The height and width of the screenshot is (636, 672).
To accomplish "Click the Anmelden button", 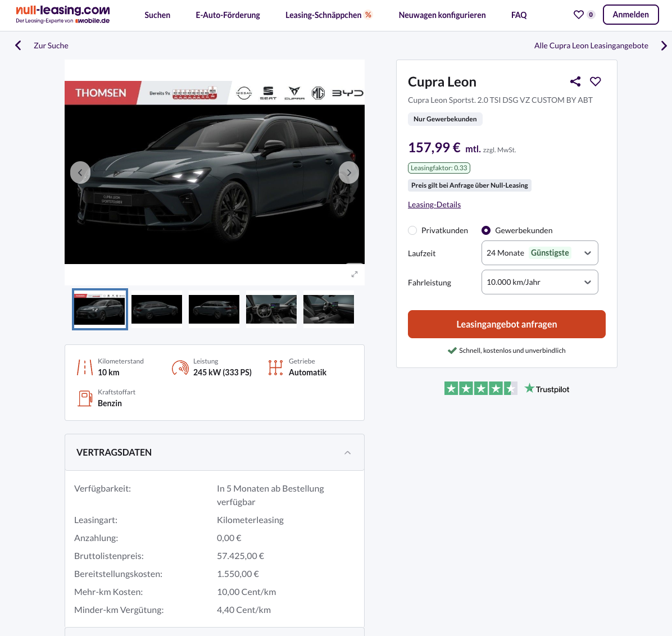I will (630, 15).
